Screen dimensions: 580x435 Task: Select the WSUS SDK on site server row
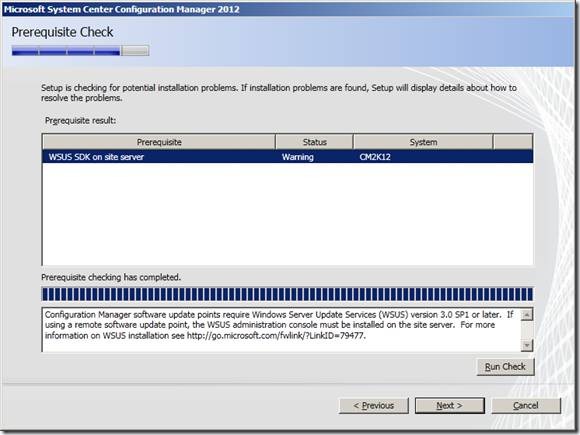(288, 157)
